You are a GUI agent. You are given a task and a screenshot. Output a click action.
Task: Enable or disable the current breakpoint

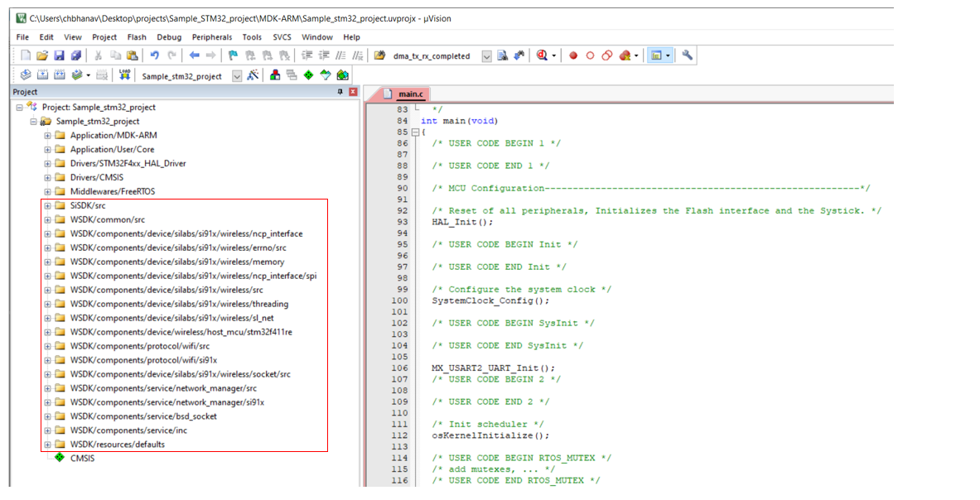pos(591,55)
